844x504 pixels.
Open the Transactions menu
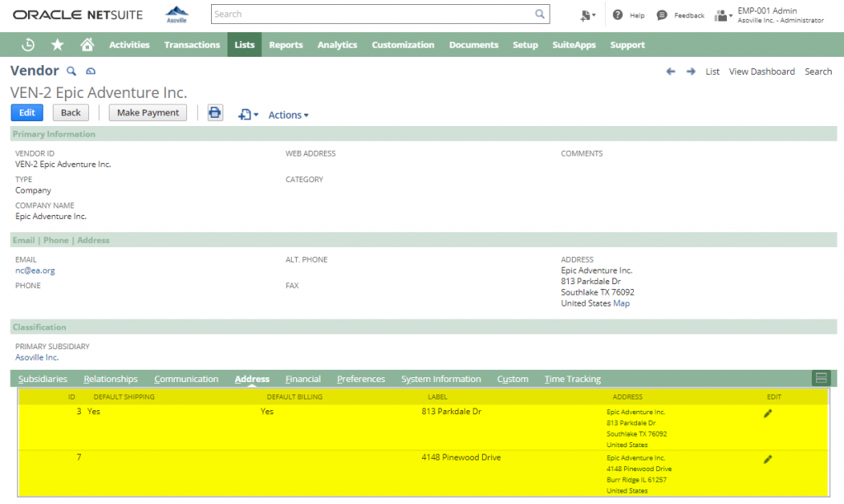(192, 44)
